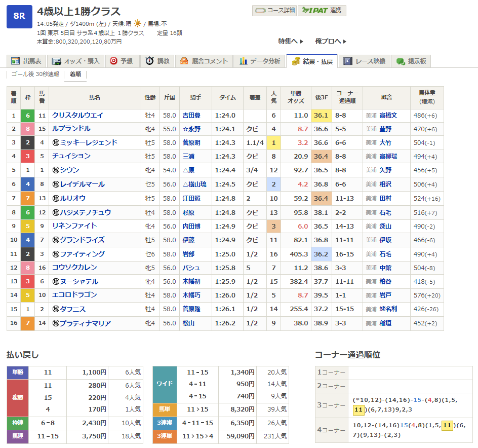The image size is (478, 448).
Task: Select the 着順 sub-tab
Action: tap(75, 74)
